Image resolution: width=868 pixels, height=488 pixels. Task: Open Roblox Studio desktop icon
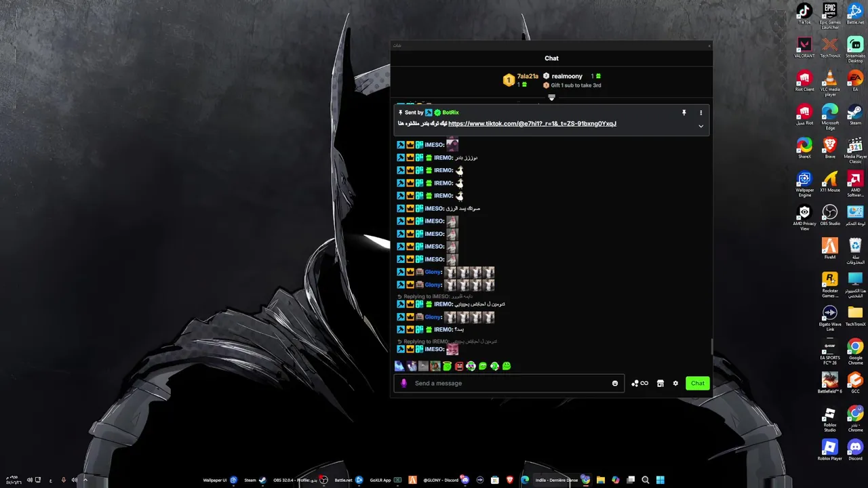(830, 418)
